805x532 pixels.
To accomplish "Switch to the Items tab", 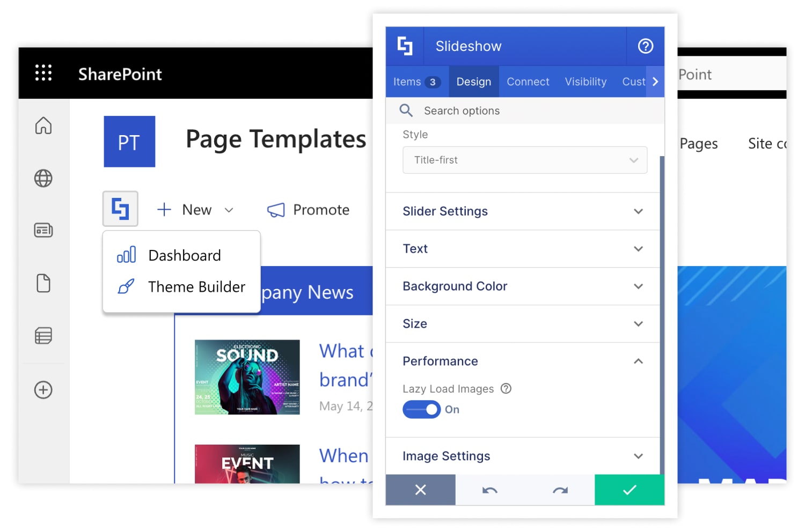I will (417, 82).
